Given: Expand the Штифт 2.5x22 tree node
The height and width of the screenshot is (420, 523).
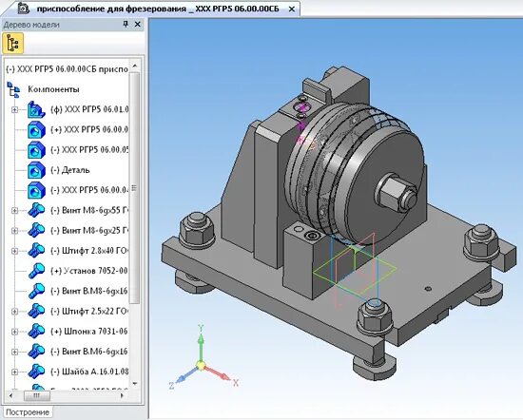Looking at the screenshot, I should (14, 312).
